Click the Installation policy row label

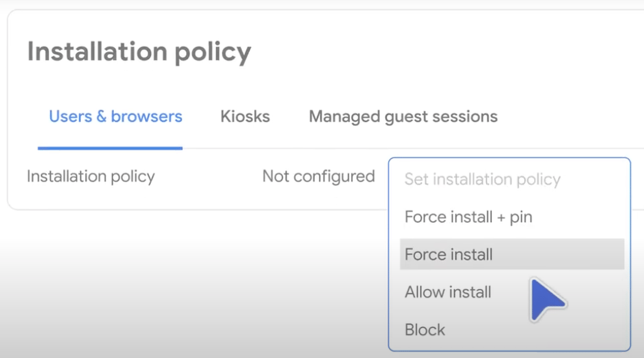[x=91, y=177]
